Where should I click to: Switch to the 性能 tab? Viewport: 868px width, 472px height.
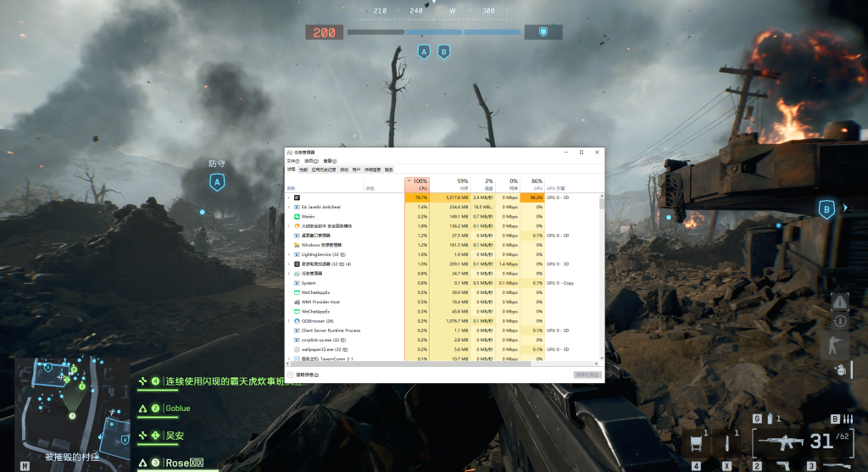point(303,169)
